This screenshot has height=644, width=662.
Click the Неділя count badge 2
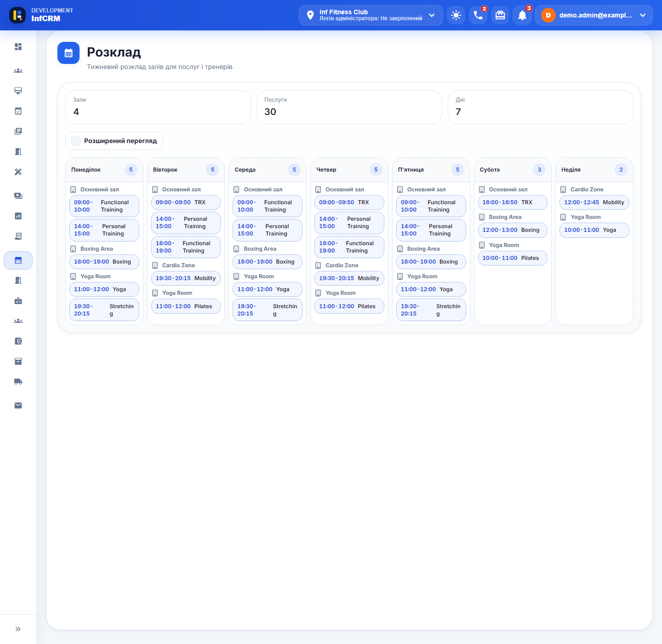[x=621, y=170]
